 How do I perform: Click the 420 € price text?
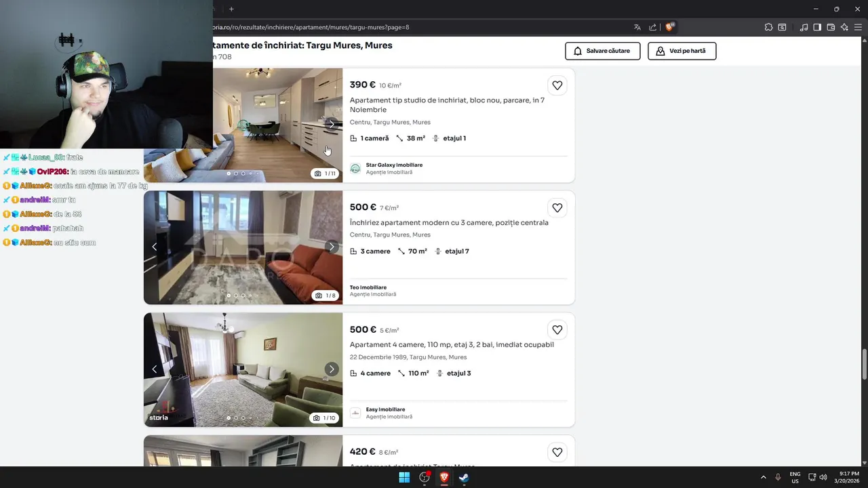click(363, 451)
